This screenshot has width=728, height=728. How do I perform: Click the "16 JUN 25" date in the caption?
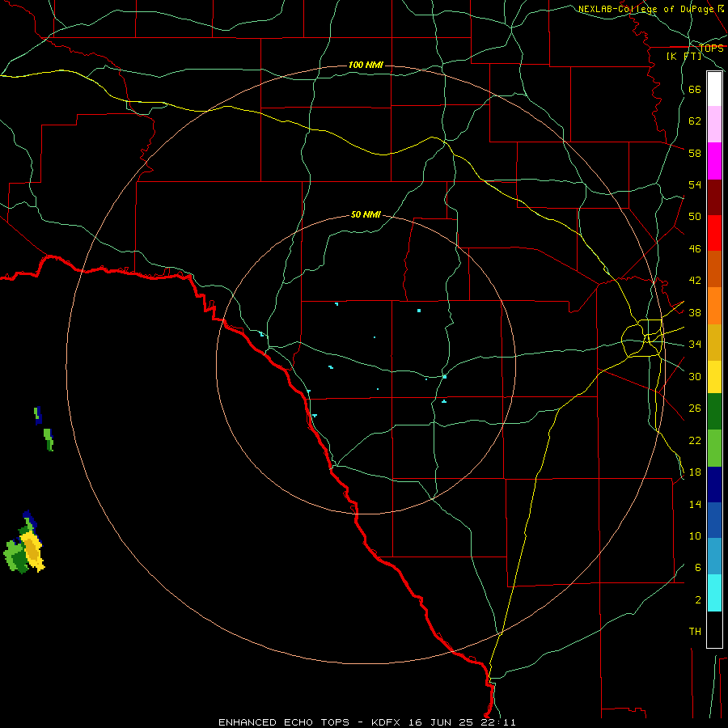coord(441,722)
